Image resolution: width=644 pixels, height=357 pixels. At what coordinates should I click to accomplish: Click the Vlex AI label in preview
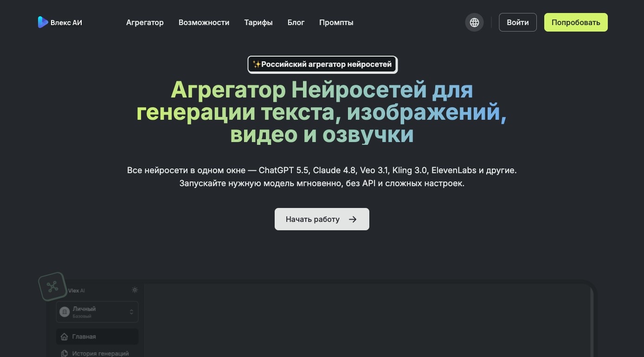pos(77,291)
